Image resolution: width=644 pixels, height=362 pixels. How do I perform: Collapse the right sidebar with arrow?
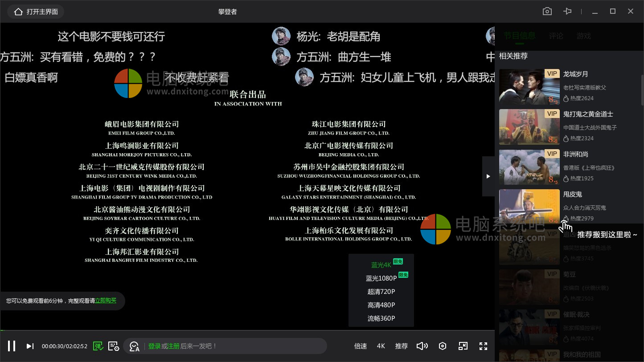(488, 176)
